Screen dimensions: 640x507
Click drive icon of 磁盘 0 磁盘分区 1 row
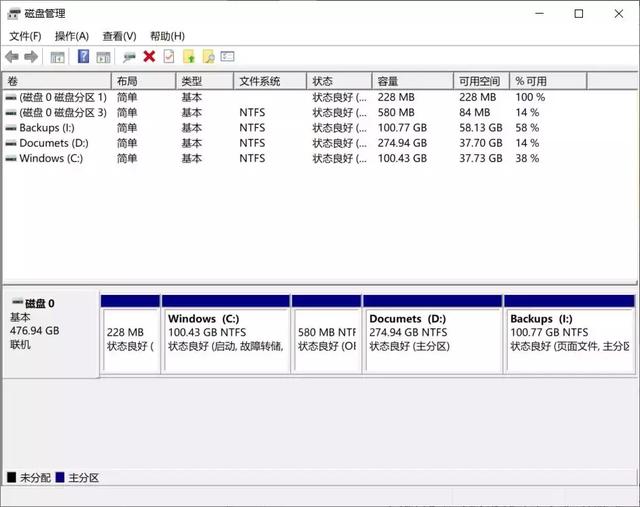[x=11, y=98]
